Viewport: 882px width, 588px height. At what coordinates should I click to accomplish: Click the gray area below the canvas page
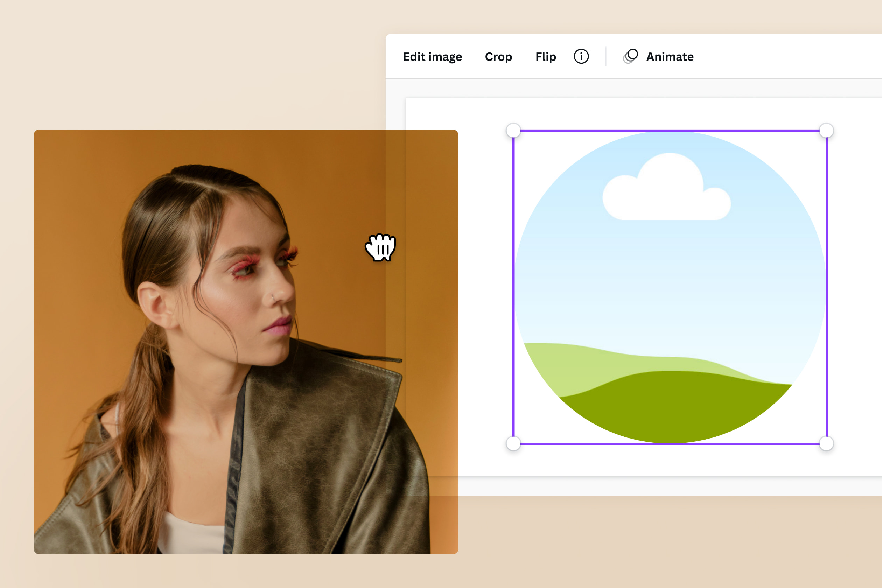[x=637, y=486]
